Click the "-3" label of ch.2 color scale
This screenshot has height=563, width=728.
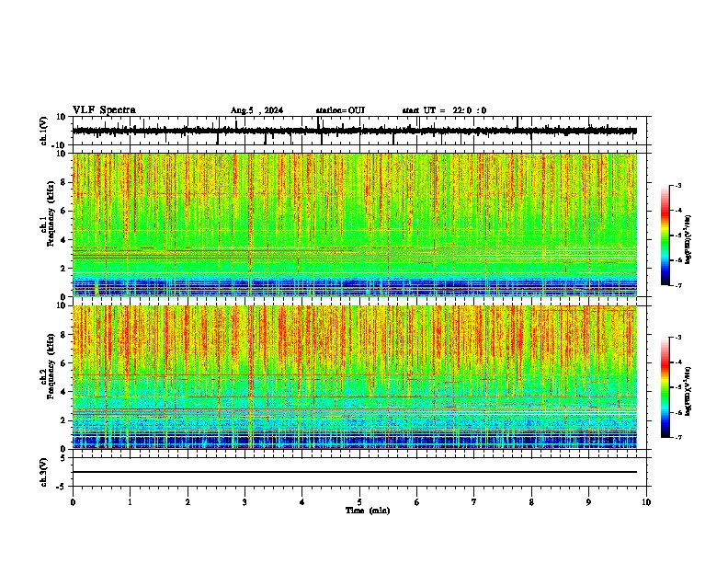click(x=678, y=338)
